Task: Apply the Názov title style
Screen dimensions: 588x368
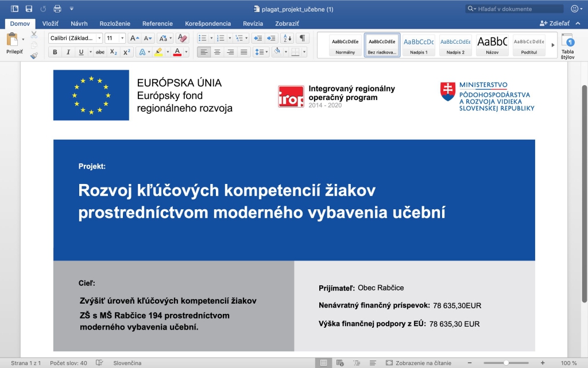Action: coord(492,45)
